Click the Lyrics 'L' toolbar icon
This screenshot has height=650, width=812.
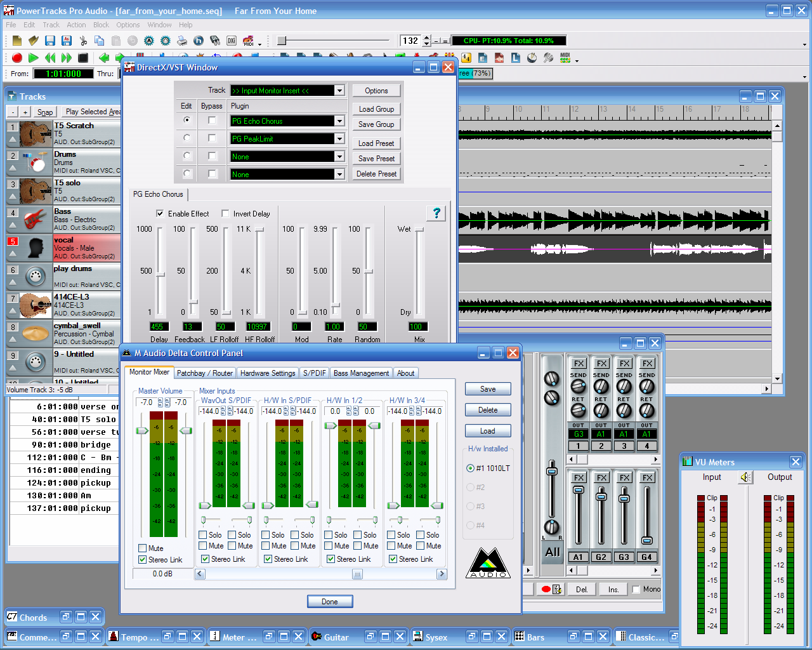click(516, 58)
